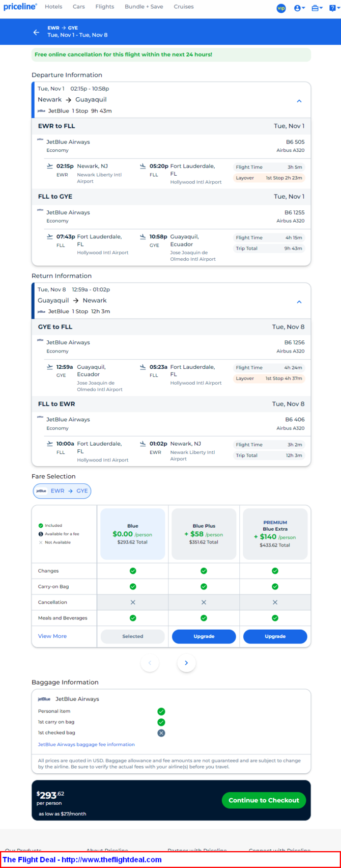
Task: Click the 'Available for a fee' legend icon
Action: (41, 534)
